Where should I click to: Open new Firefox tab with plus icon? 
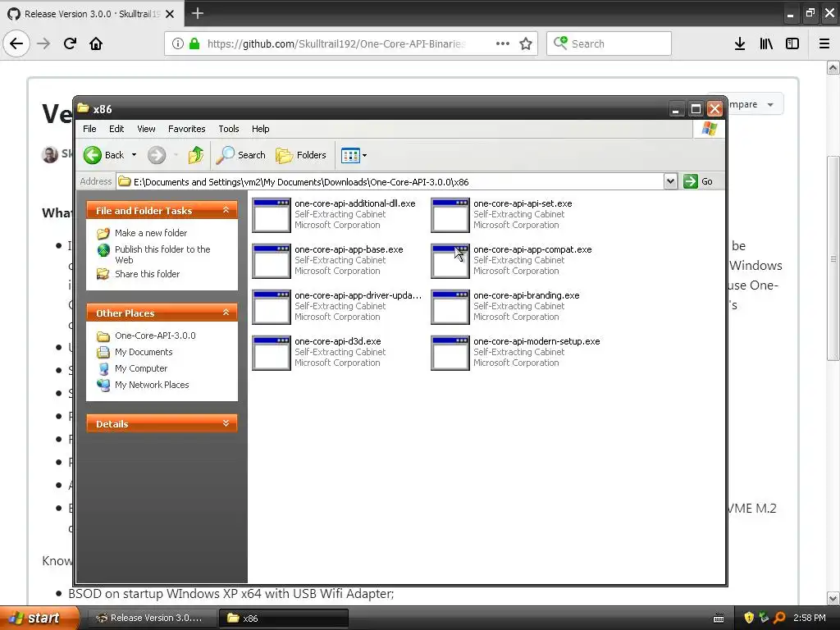point(197,13)
